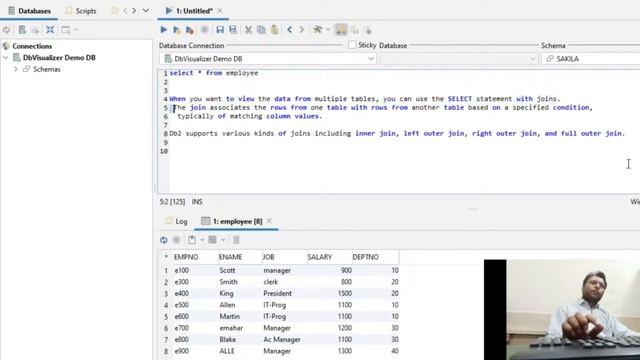The width and height of the screenshot is (640, 360).
Task: Open the Schema dropdown showing SAKILA
Action: pos(591,59)
